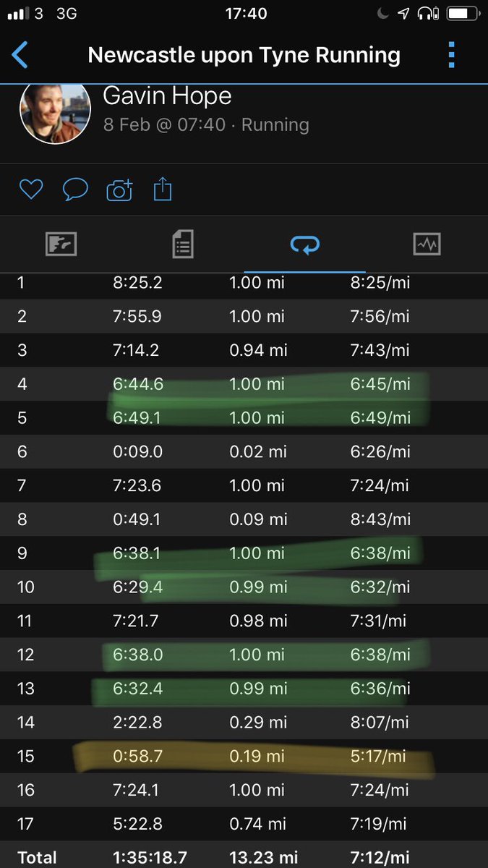The width and height of the screenshot is (488, 868).
Task: Select lap 8 pace 8:43/mi
Action: pyautogui.click(x=380, y=519)
